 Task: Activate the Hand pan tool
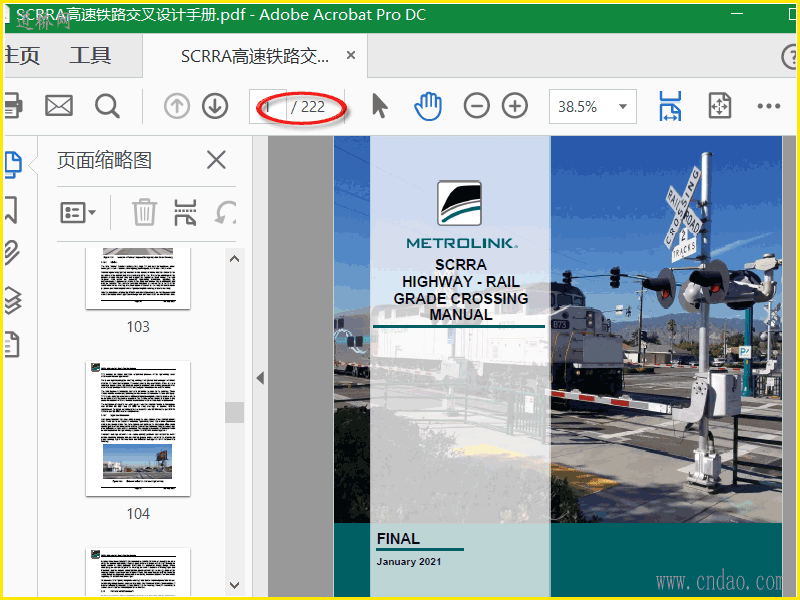(x=428, y=106)
